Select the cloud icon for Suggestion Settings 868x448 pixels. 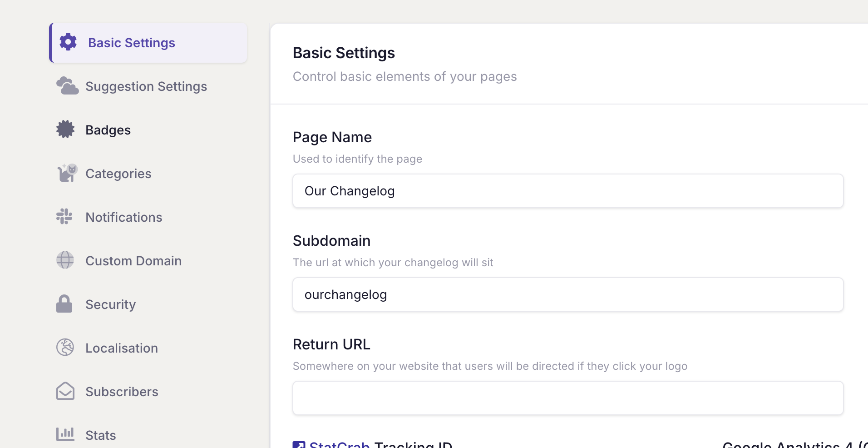coord(67,85)
